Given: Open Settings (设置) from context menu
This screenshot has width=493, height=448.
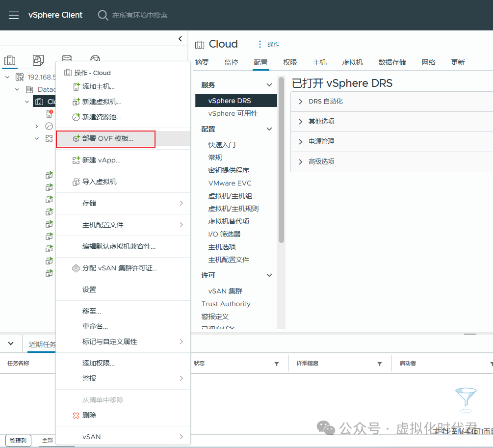Looking at the screenshot, I should [x=123, y=290].
